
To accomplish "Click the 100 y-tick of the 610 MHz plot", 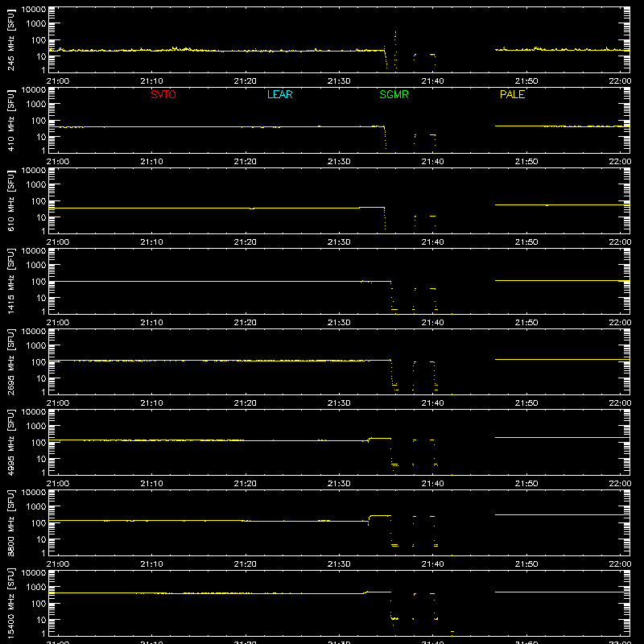I will (39, 201).
